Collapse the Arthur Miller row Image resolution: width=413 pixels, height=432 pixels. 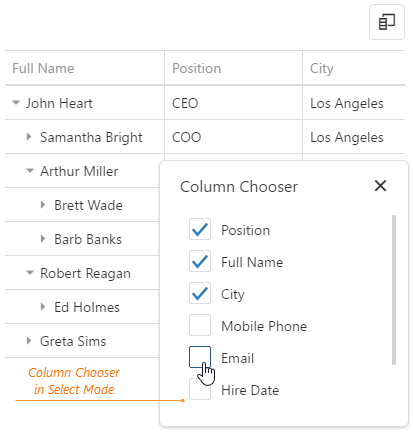tap(30, 171)
